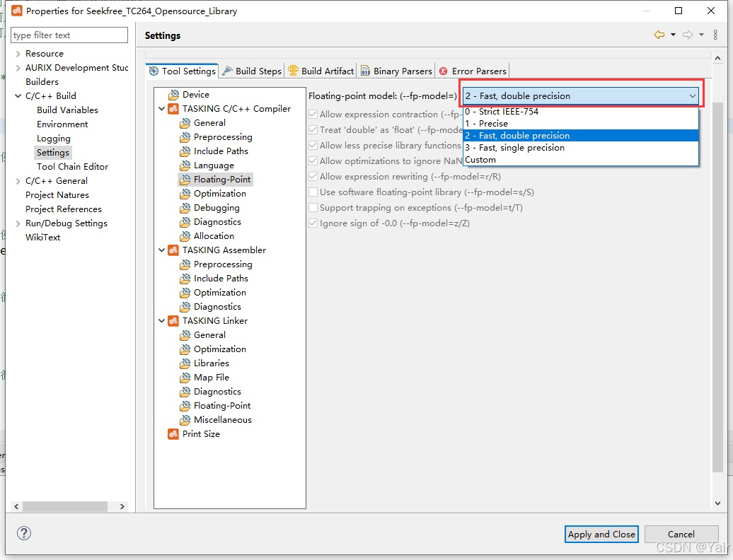
Task: Go forward with the grey arrow icon
Action: point(687,35)
